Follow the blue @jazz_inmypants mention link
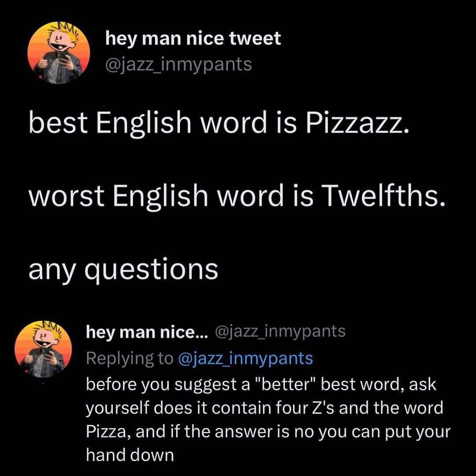The image size is (476, 476). point(246,358)
